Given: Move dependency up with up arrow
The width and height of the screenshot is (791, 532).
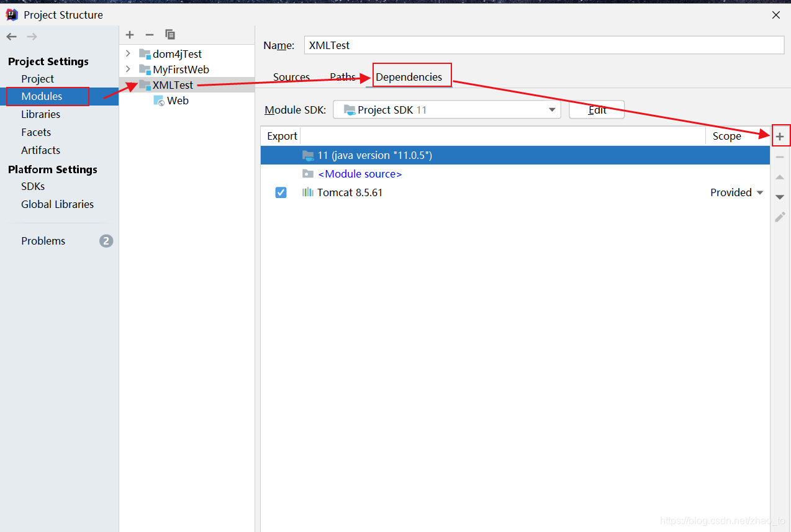Looking at the screenshot, I should click(x=780, y=178).
